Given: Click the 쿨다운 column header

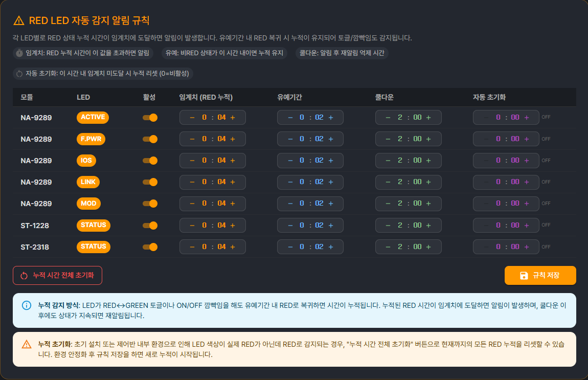Looking at the screenshot, I should click(385, 97).
